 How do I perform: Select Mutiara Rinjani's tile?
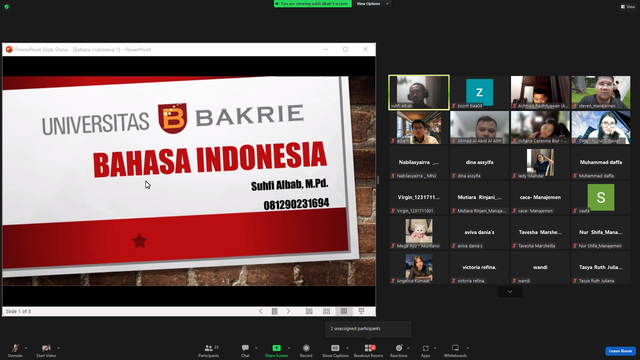click(x=480, y=198)
